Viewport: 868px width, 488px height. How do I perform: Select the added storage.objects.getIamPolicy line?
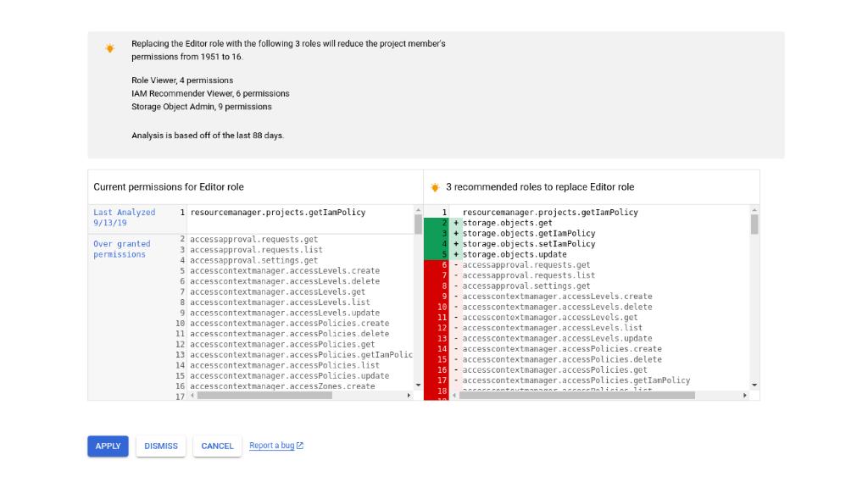click(x=529, y=234)
